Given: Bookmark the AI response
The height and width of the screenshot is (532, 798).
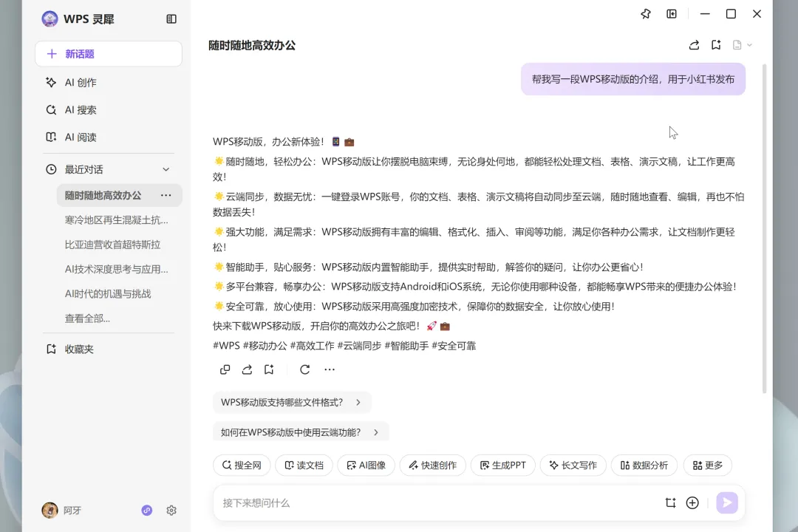Looking at the screenshot, I should coord(269,369).
